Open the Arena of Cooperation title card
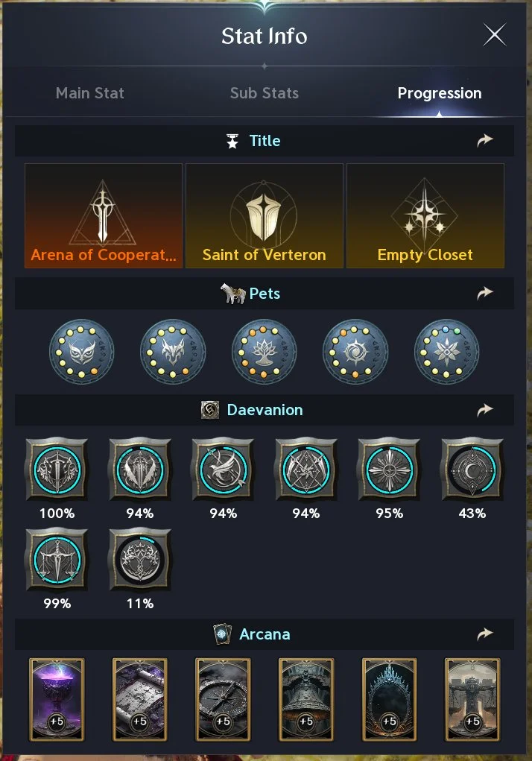Viewport: 532px width, 761px height. 104,216
